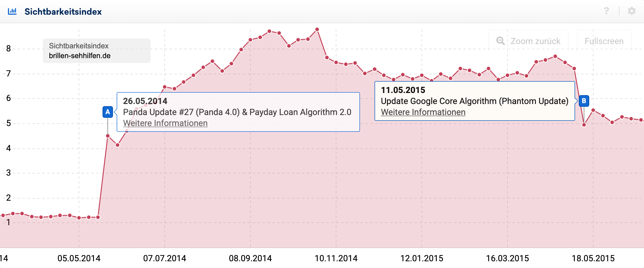This screenshot has height=268, width=644.
Task: Open Weitere Informationen for Panda Update
Action: click(x=165, y=123)
